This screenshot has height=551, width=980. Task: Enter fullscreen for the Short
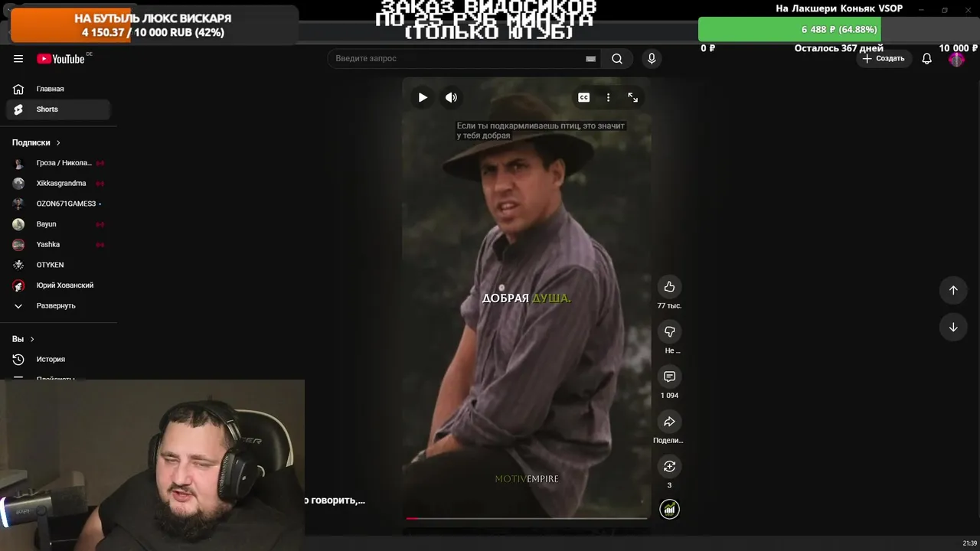[632, 97]
